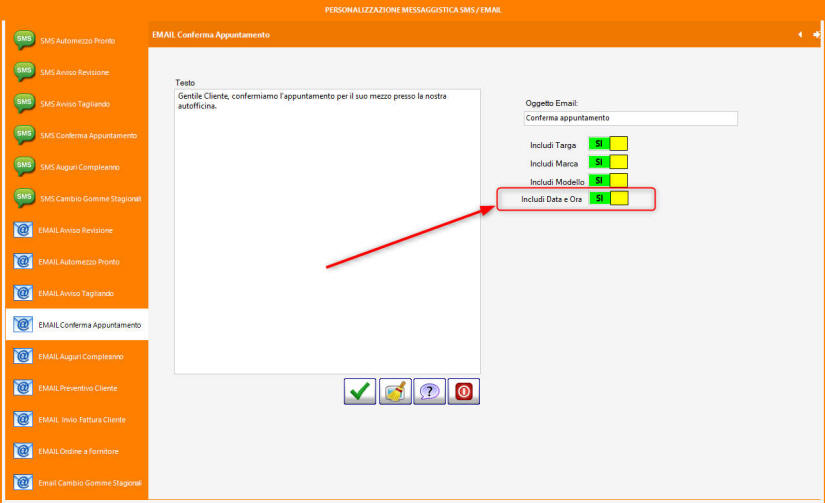Select EMAIL Invio Fattura Cliente entry
The width and height of the screenshot is (825, 503).
coord(88,419)
